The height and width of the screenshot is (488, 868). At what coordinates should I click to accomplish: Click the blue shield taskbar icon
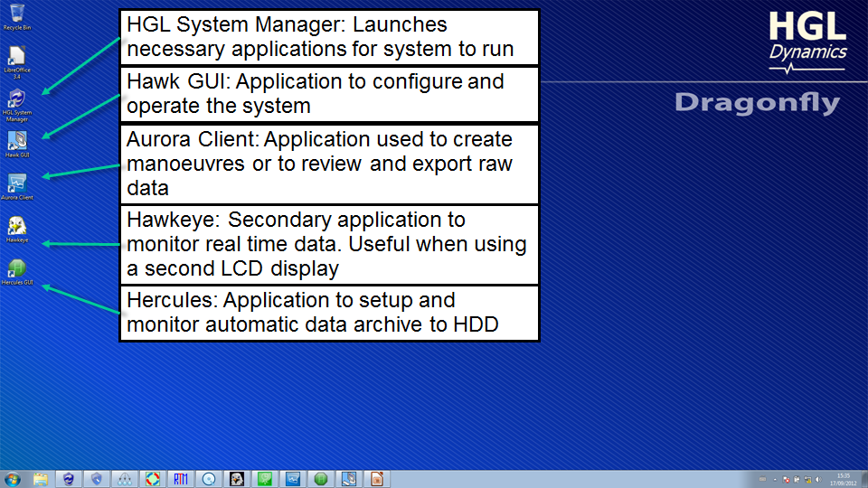[97, 479]
